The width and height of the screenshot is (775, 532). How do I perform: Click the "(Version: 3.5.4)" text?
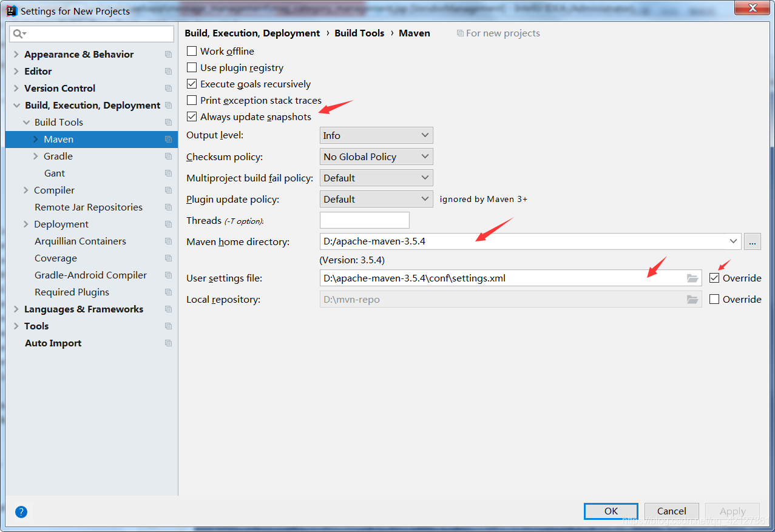click(352, 260)
